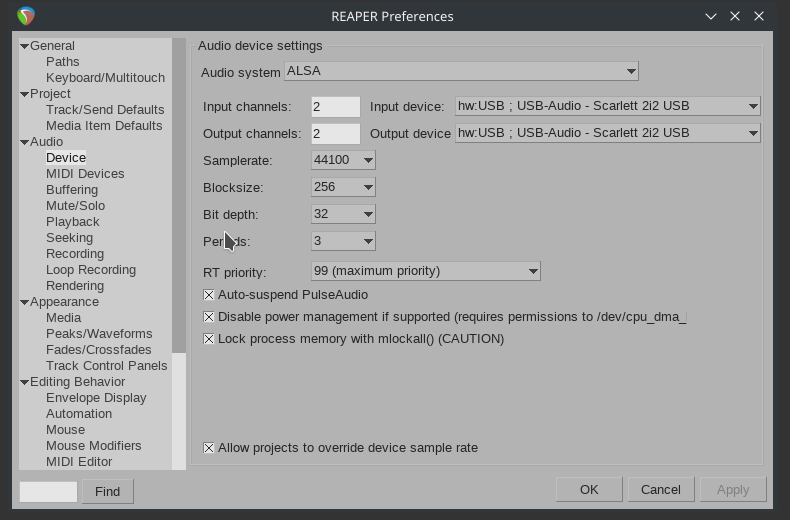Open Media Item Defaults page

click(x=104, y=125)
